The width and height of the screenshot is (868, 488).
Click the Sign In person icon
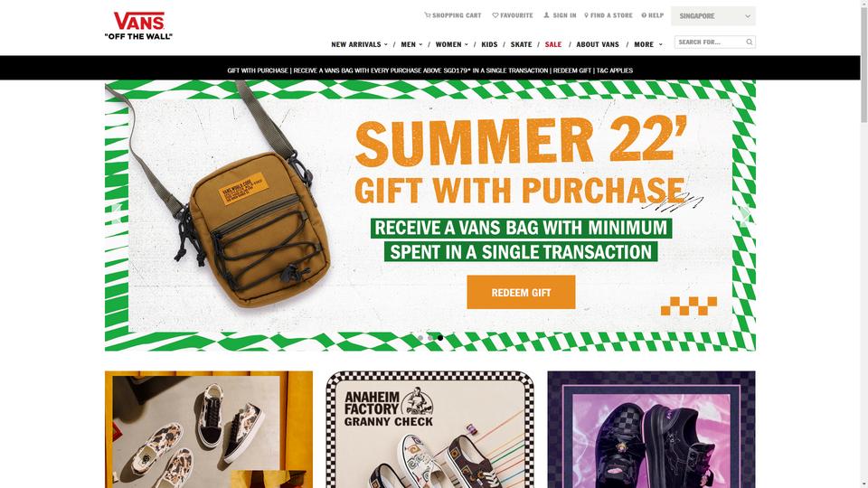(546, 15)
